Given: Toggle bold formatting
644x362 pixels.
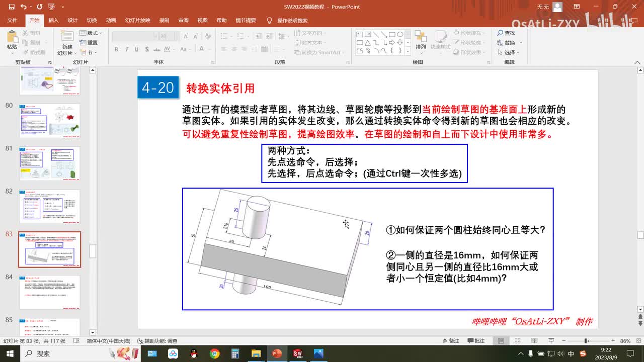Looking at the screenshot, I should click(x=116, y=49).
